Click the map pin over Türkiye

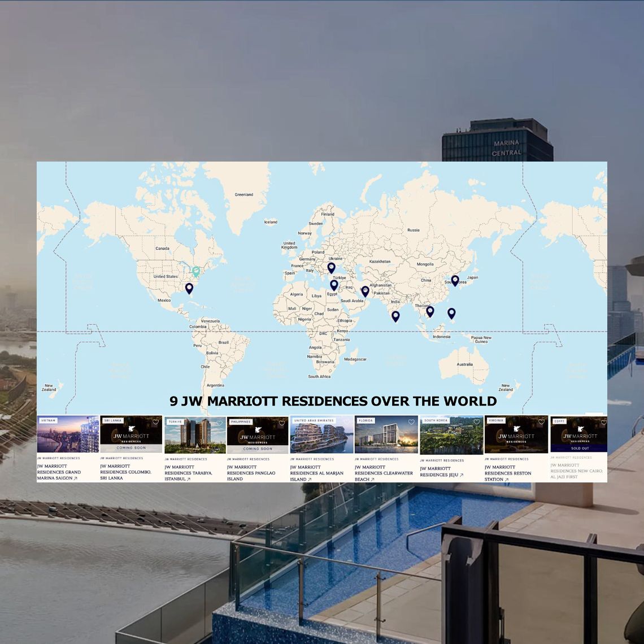[331, 268]
